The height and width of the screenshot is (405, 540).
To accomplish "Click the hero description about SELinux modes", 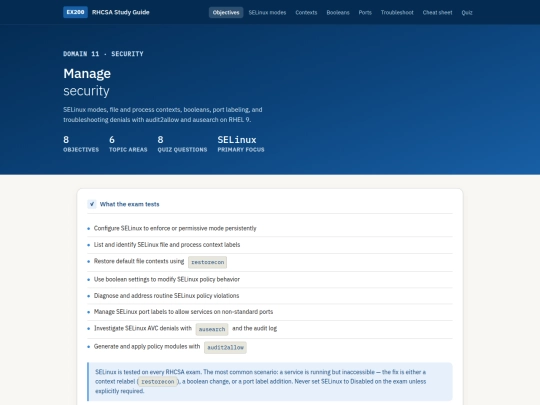I will 163,115.
